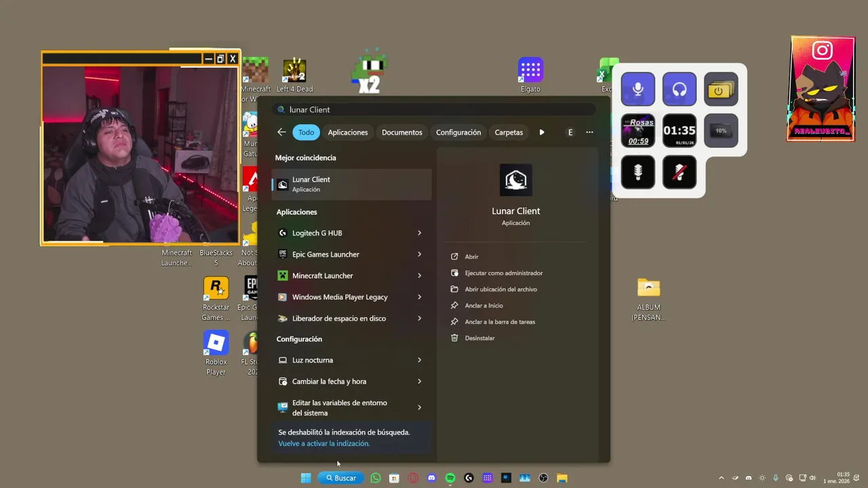Expand the Minecraft Launcher result chevron
Screen dimensions: 868x488
[419, 276]
